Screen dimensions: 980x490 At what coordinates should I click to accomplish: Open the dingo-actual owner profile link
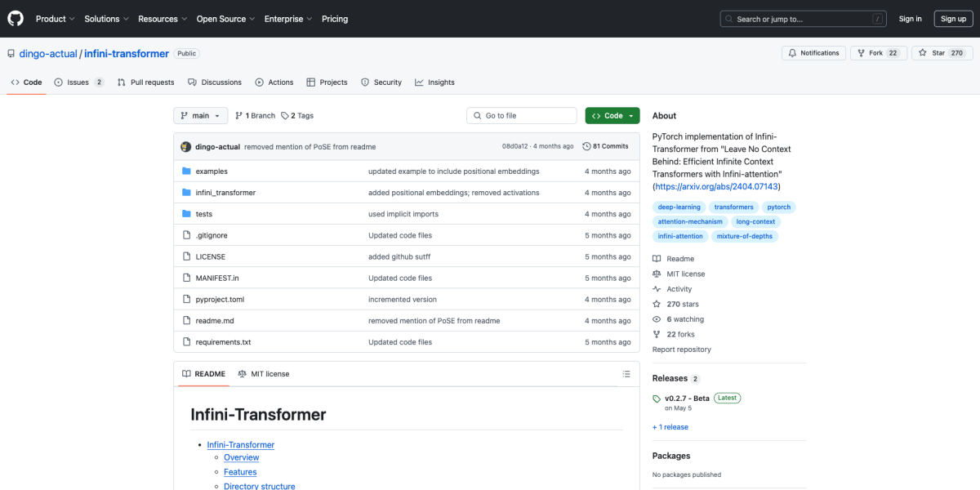tap(47, 54)
